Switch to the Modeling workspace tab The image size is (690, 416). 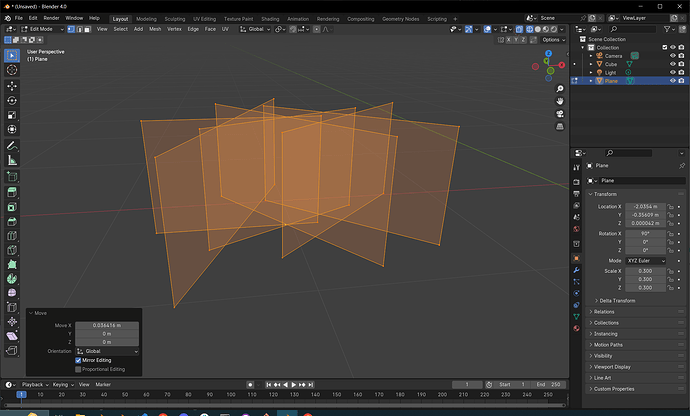pos(146,19)
